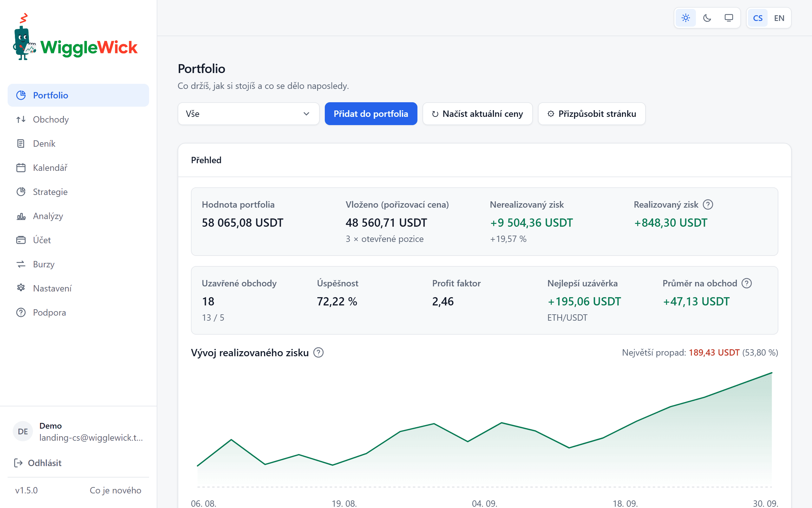Click the Strategie pie chart icon
This screenshot has width=812, height=508.
[x=21, y=192]
